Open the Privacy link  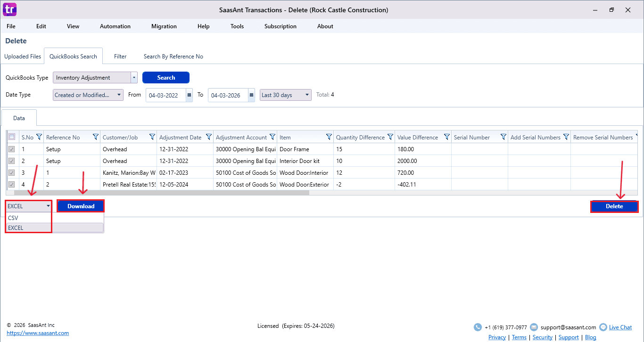497,337
